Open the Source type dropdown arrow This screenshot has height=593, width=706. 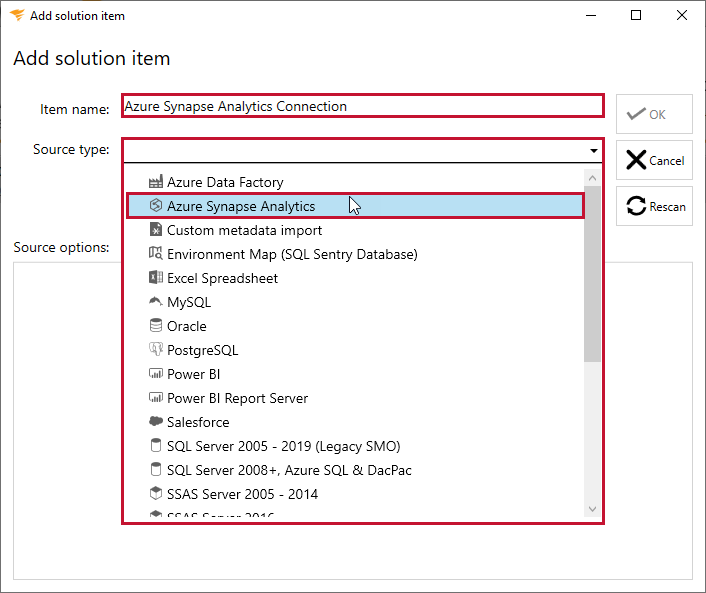pos(593,150)
